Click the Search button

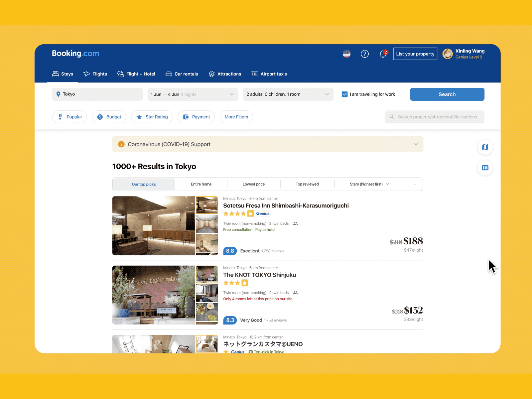(x=447, y=94)
